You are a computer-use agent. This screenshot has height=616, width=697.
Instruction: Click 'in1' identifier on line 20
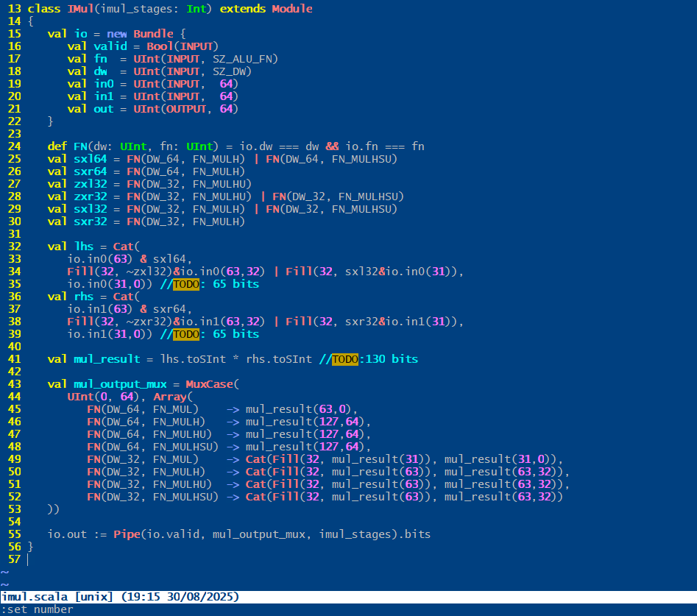pos(104,96)
